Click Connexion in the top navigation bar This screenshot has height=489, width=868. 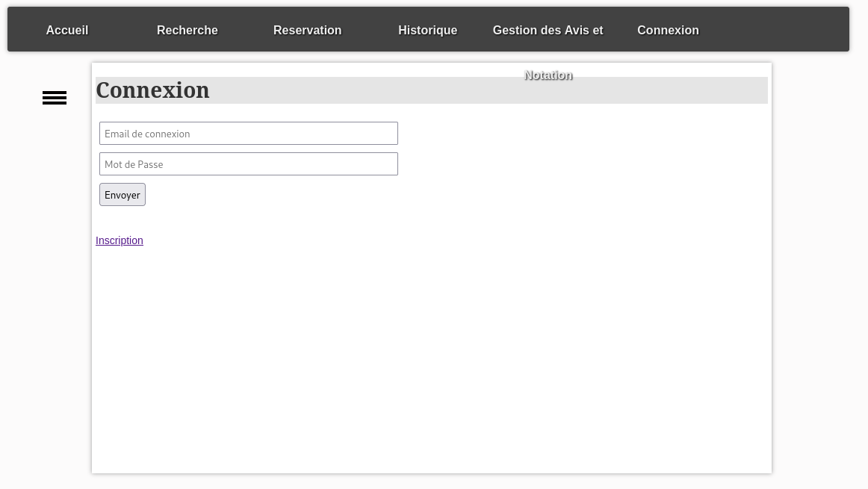[x=668, y=30]
